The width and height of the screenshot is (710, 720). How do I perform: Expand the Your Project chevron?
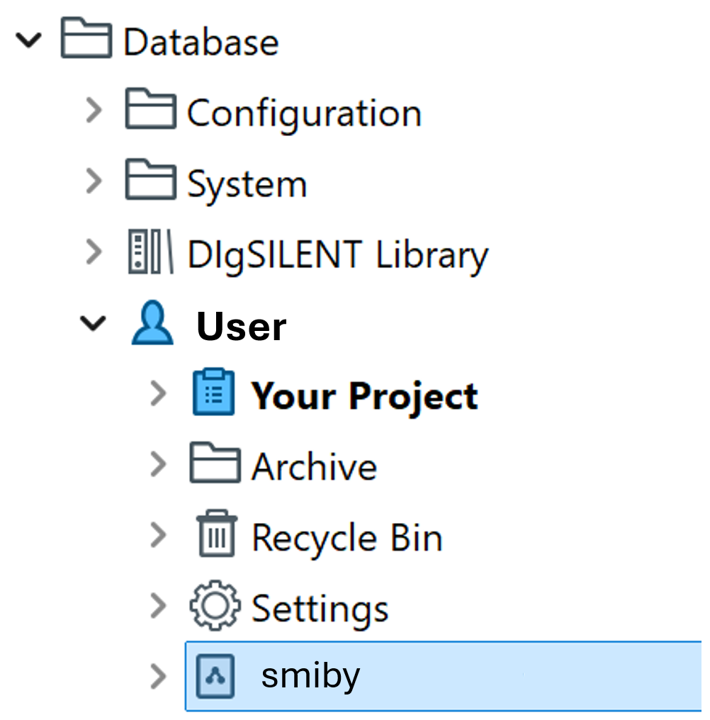[157, 395]
